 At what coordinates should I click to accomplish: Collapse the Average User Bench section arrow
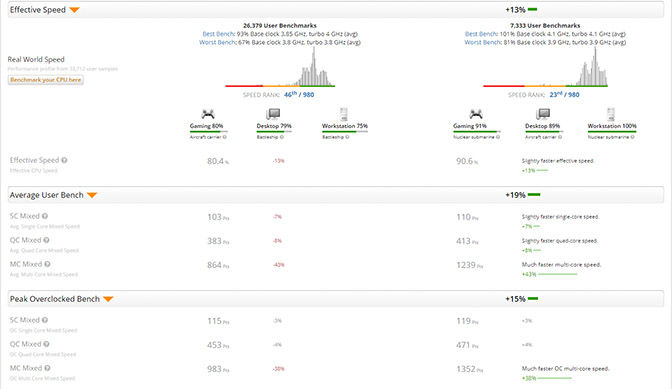click(92, 195)
